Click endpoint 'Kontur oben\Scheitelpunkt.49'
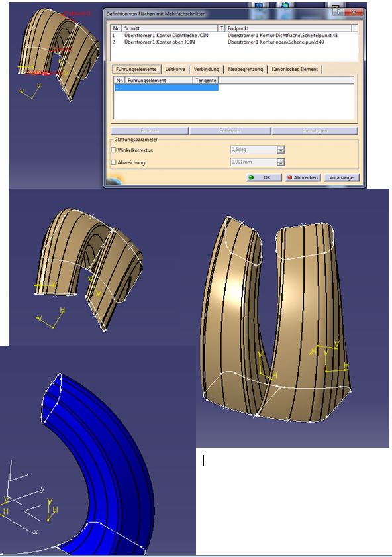 click(276, 42)
